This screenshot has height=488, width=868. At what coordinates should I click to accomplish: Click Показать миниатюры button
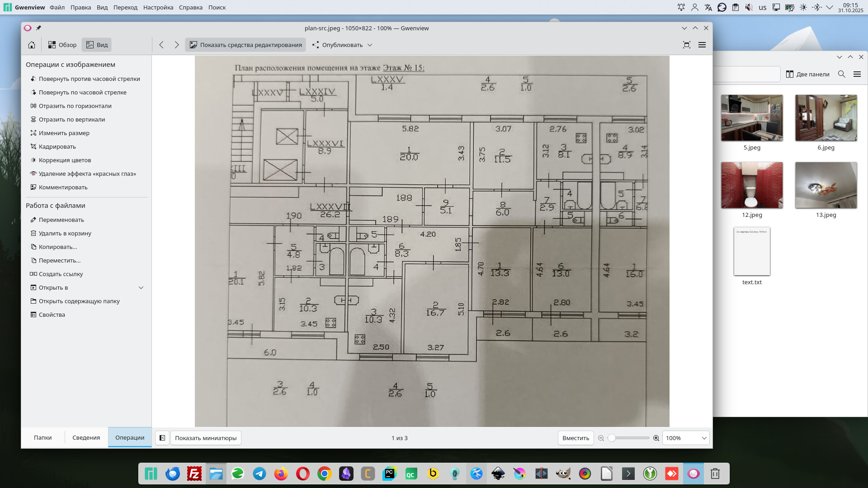pyautogui.click(x=206, y=438)
